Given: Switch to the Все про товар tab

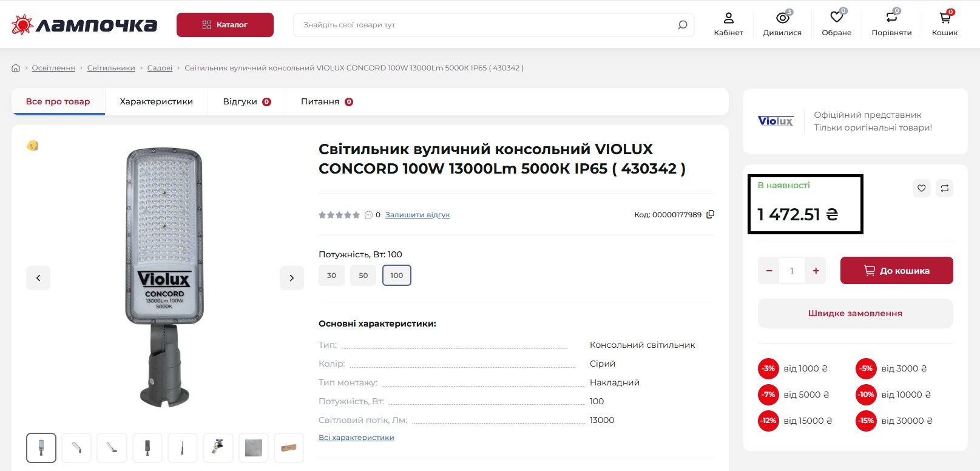Looking at the screenshot, I should tap(58, 101).
